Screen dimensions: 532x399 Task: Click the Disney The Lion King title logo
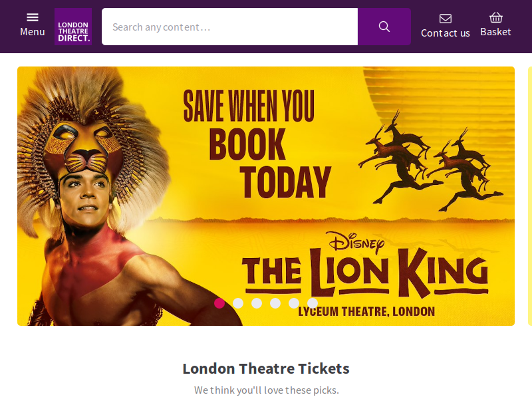364,265
